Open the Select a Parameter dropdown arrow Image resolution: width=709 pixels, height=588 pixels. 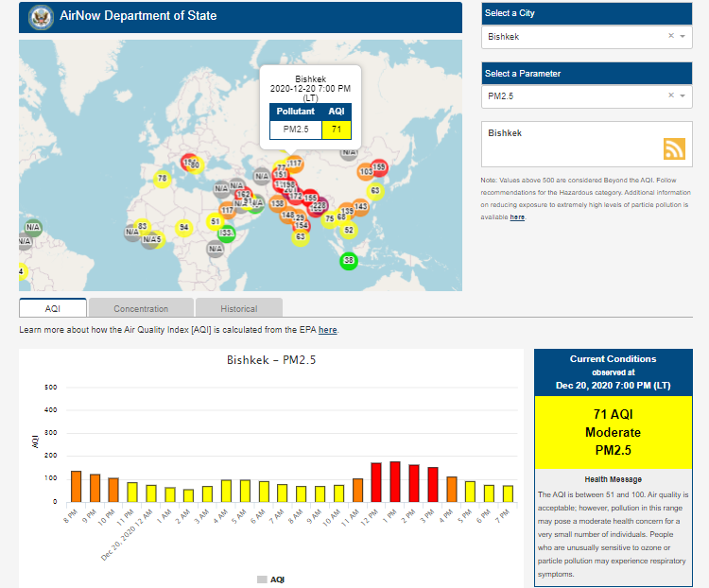683,95
